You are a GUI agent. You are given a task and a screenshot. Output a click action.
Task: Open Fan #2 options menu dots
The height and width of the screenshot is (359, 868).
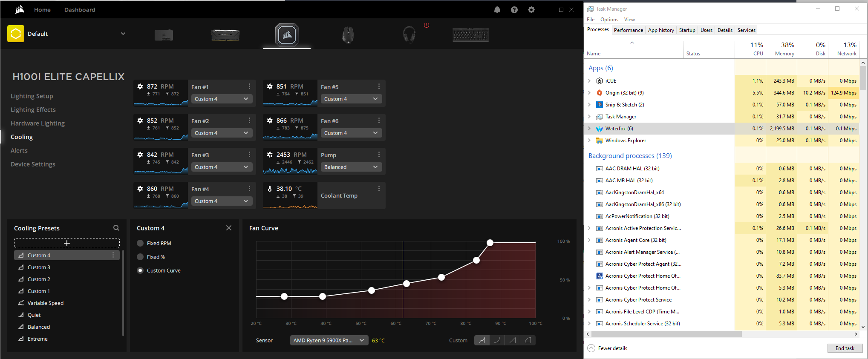coord(249,121)
